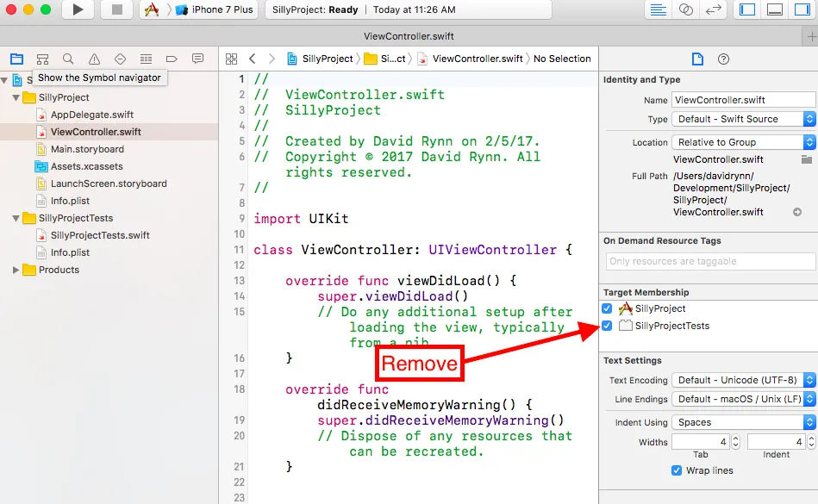Go back in editor history
This screenshot has height=504, width=818.
point(253,59)
